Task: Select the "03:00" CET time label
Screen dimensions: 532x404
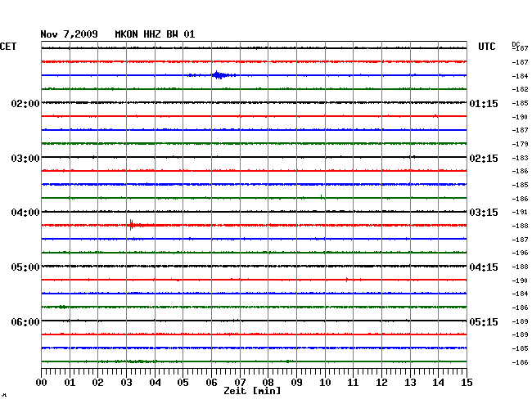Action: [25, 159]
